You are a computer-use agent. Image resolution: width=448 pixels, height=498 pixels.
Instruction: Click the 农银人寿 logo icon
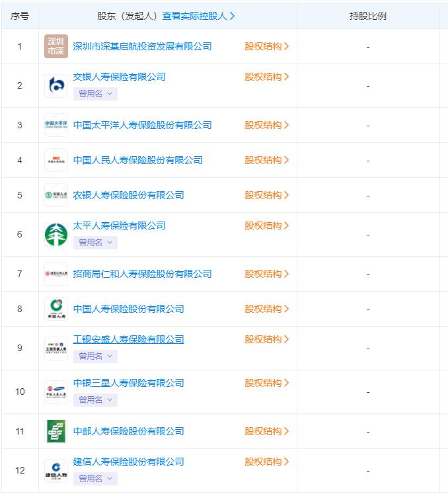56,195
